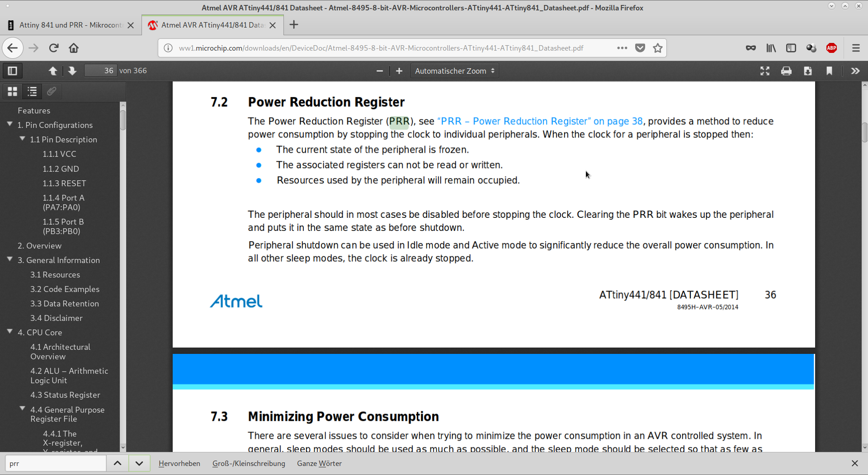Open 3.4 Disclaimer outline entry
The width and height of the screenshot is (868, 475).
coord(56,318)
